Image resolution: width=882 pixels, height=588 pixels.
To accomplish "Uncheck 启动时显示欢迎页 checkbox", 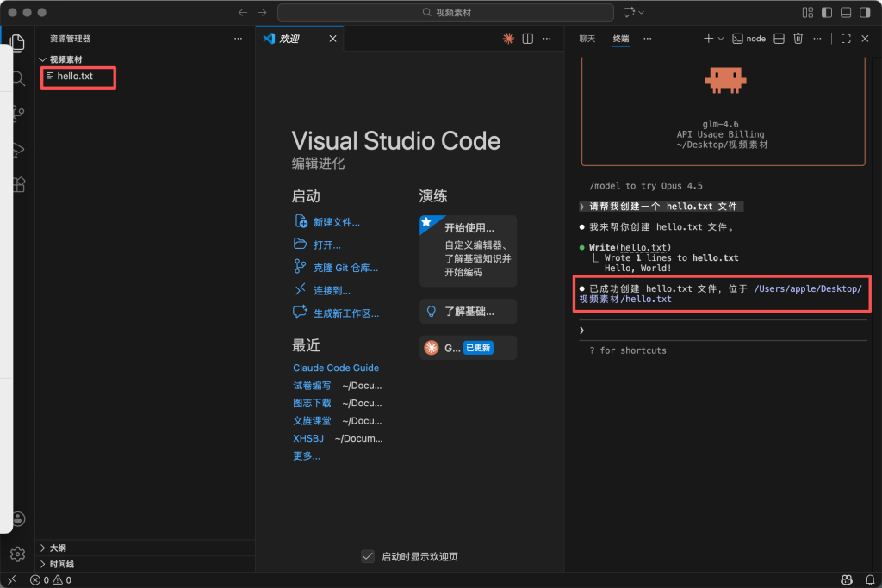I will [x=368, y=556].
